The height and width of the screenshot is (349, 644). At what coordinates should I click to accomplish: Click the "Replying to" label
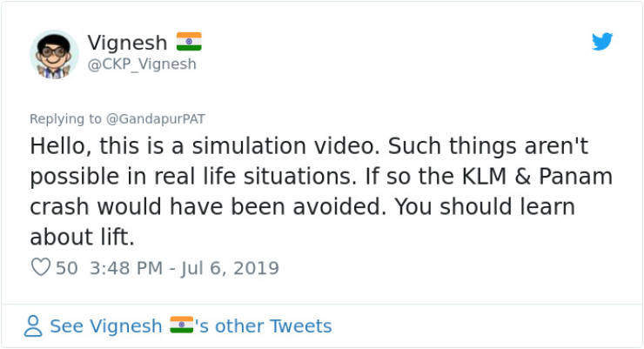(x=65, y=118)
